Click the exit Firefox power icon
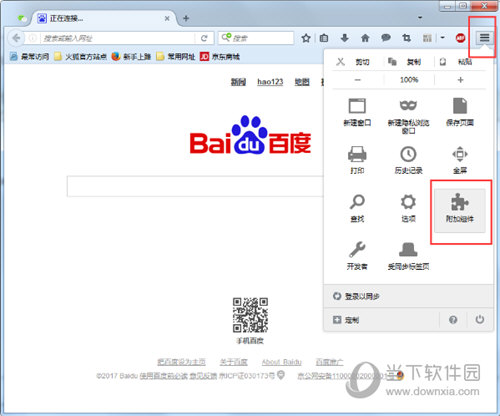Viewport: 500px width, 416px height. click(x=480, y=319)
